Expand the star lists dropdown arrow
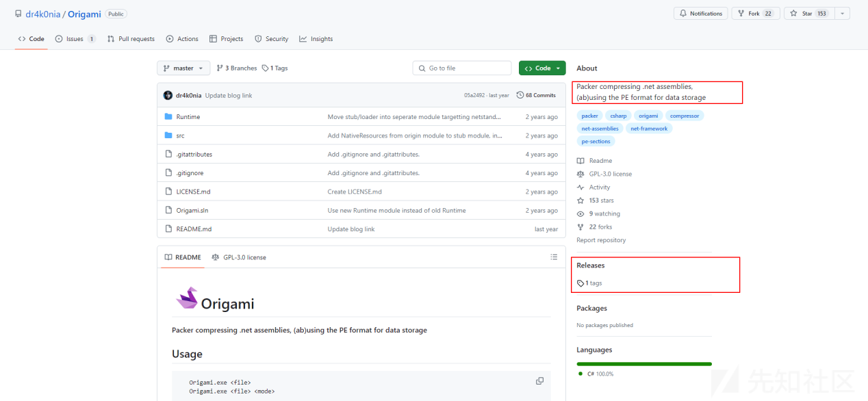Screen dimensions: 868x401 coord(843,14)
